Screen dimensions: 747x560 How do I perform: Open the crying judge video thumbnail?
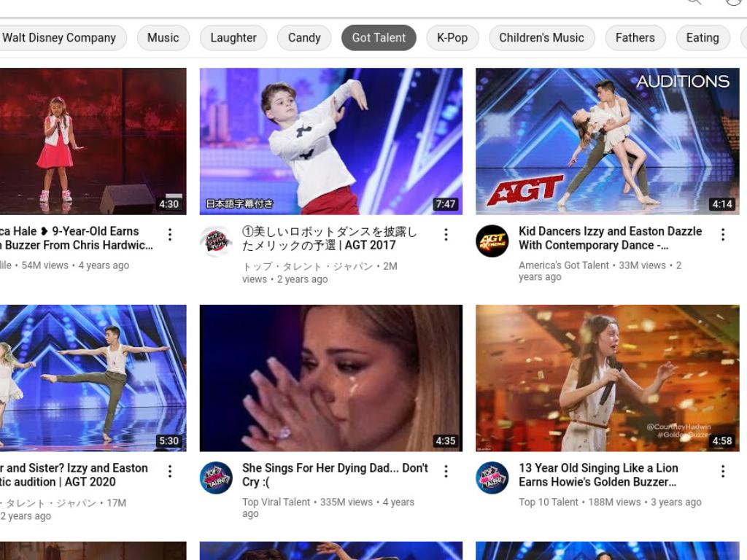pos(330,378)
